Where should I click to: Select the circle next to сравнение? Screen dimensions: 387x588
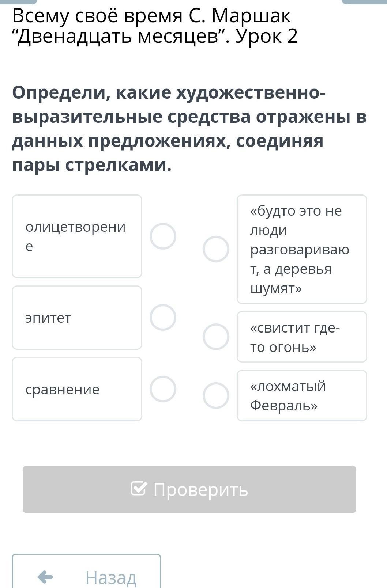click(x=163, y=389)
